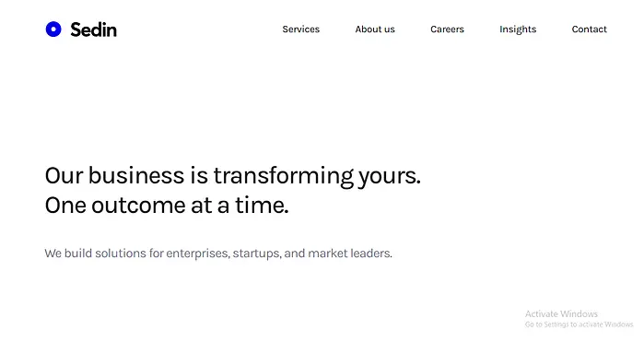Click the word 'yours.' ending the headline
The width and height of the screenshot is (644, 342).
click(x=390, y=177)
